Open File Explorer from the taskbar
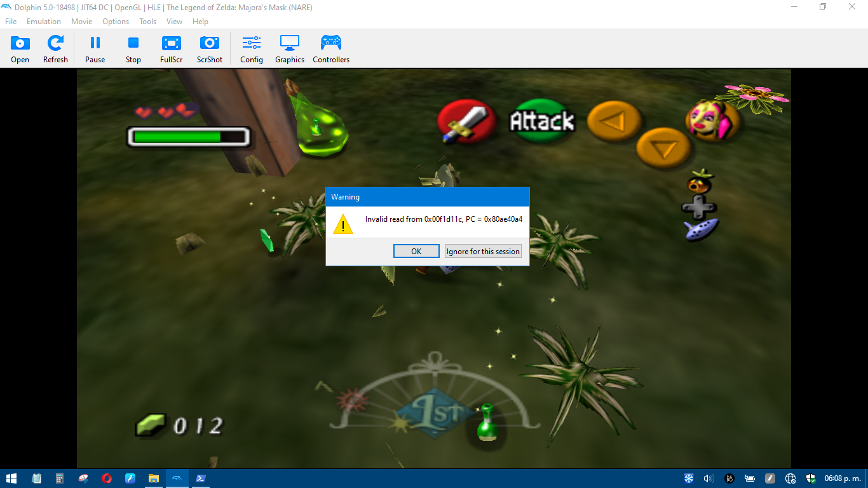Image resolution: width=868 pixels, height=488 pixels. 154,478
